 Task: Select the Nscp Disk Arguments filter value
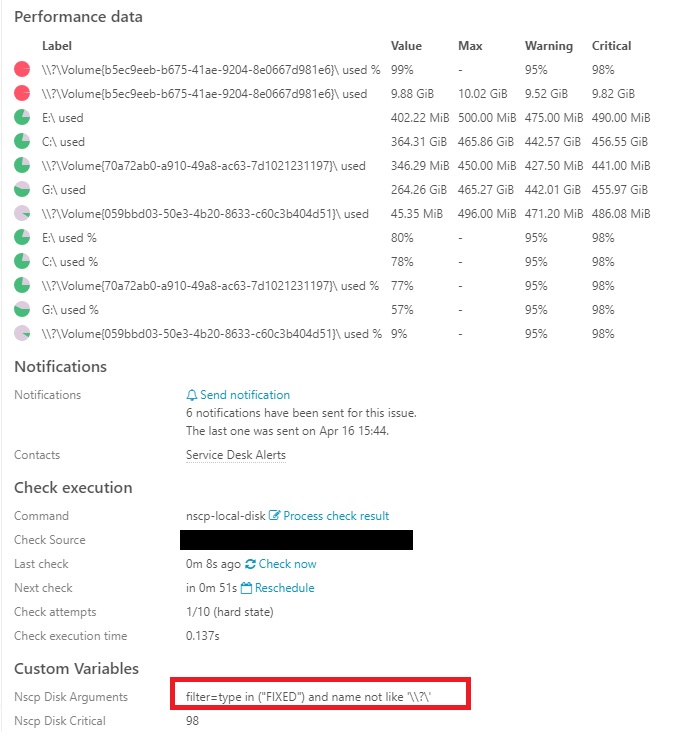308,697
